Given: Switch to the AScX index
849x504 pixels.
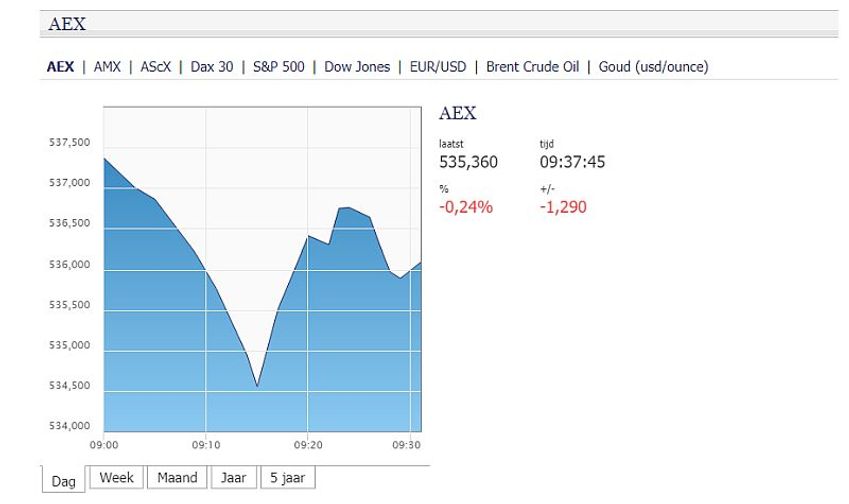Looking at the screenshot, I should point(155,67).
